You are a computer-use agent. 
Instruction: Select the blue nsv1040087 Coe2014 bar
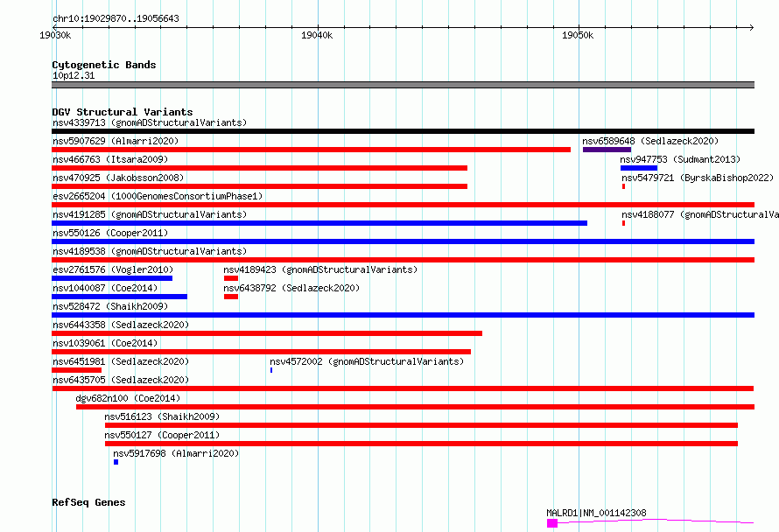click(x=119, y=297)
